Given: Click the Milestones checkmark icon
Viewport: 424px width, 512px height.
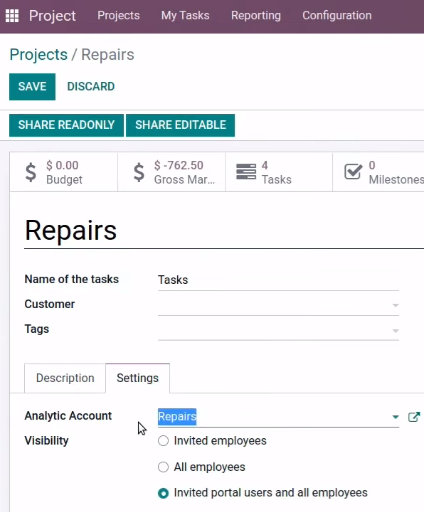Looking at the screenshot, I should 353,172.
